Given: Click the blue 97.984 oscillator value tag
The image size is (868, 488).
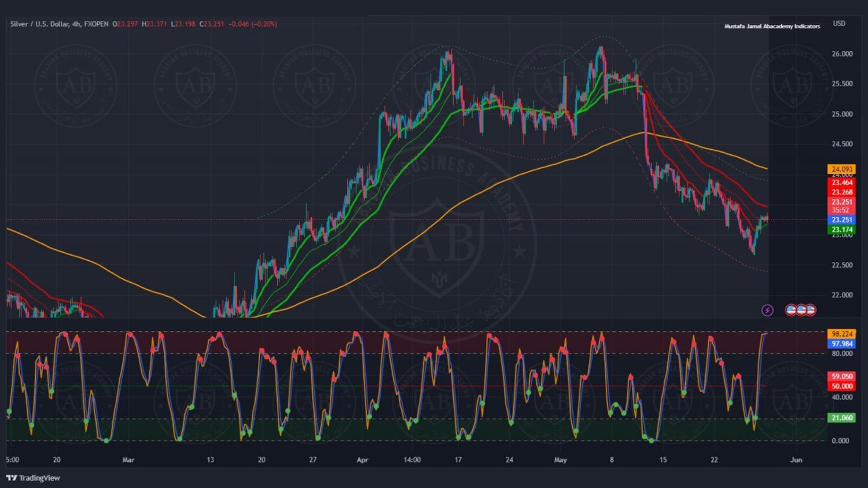Looking at the screenshot, I should tap(842, 344).
